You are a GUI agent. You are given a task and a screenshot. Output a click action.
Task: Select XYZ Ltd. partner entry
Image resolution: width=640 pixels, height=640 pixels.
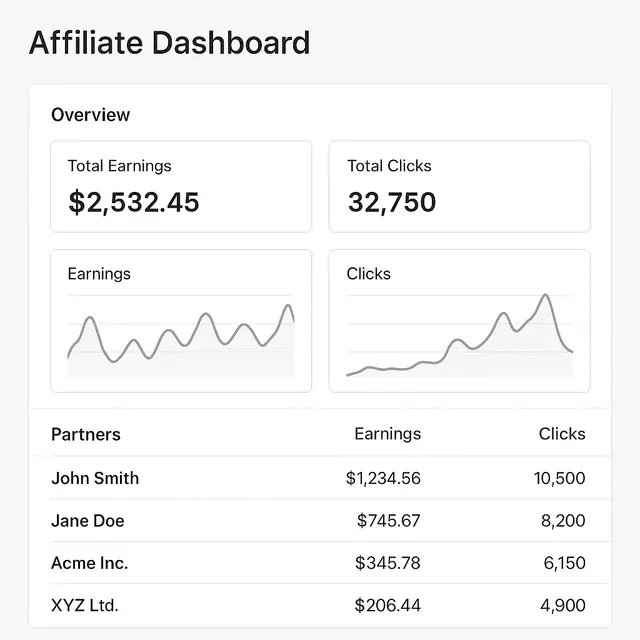coord(84,606)
